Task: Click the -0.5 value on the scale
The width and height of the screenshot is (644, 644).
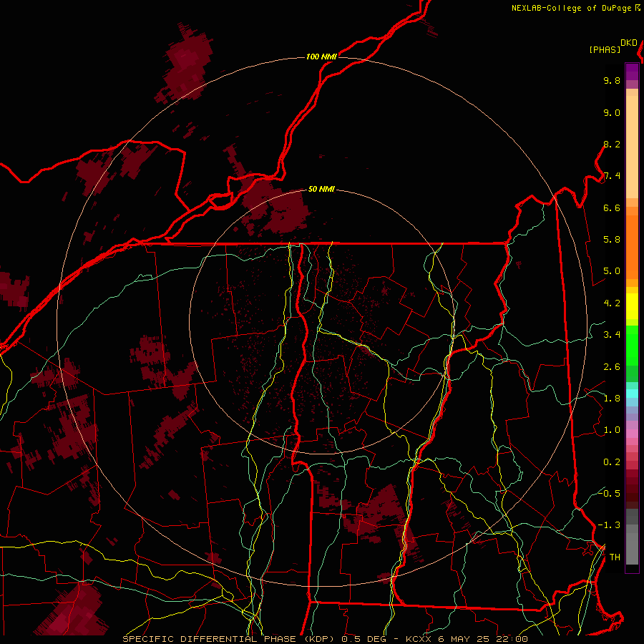Action: pyautogui.click(x=609, y=494)
